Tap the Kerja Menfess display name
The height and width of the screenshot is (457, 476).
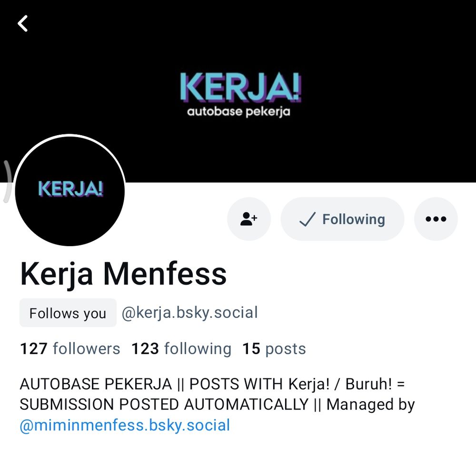[x=123, y=274]
